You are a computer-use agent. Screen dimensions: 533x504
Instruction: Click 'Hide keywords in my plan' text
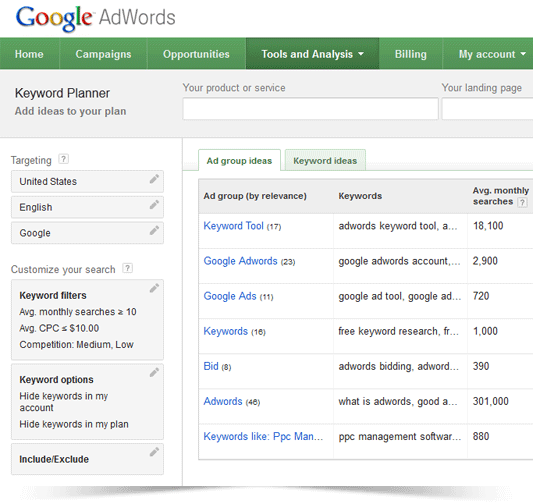(x=74, y=424)
